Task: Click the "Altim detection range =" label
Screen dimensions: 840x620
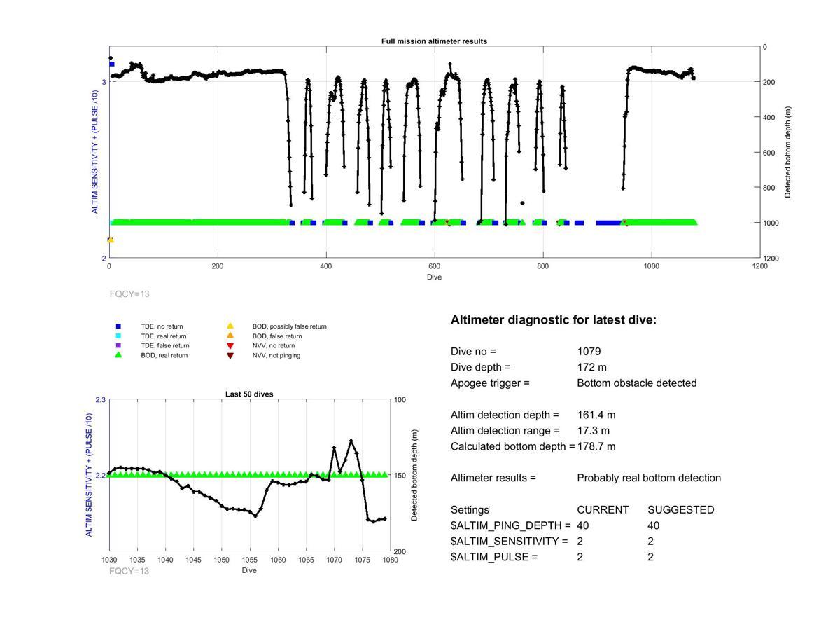Action: point(505,431)
